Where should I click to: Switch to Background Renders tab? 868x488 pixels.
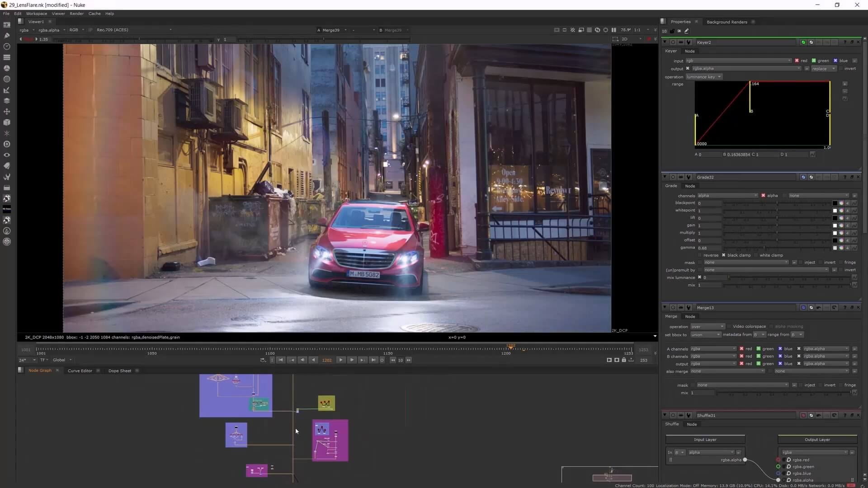(726, 22)
